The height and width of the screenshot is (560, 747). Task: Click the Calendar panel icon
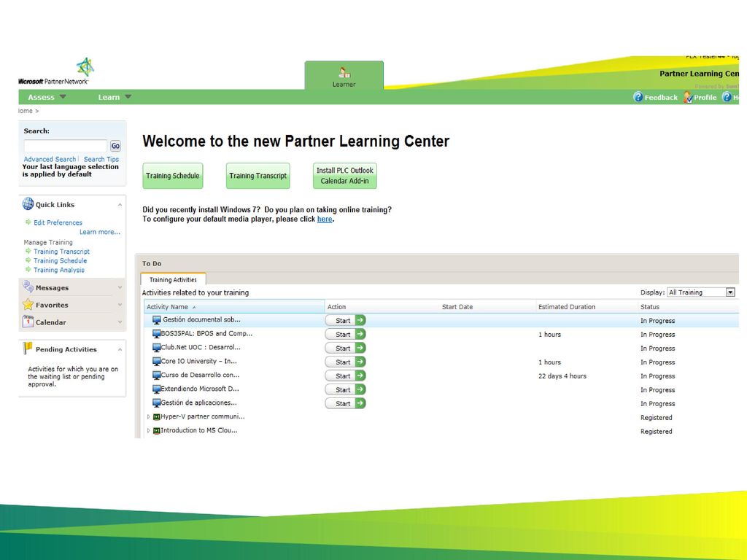(28, 322)
